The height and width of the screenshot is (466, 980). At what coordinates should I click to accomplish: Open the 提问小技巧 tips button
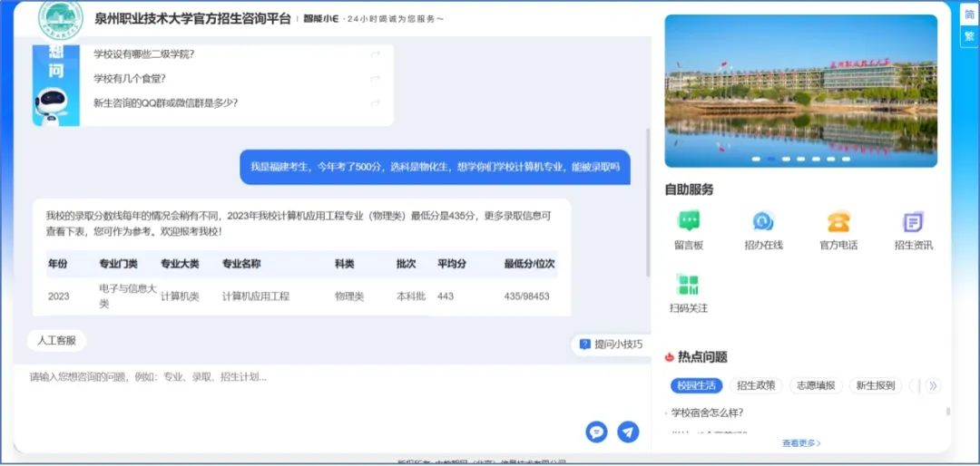point(611,345)
